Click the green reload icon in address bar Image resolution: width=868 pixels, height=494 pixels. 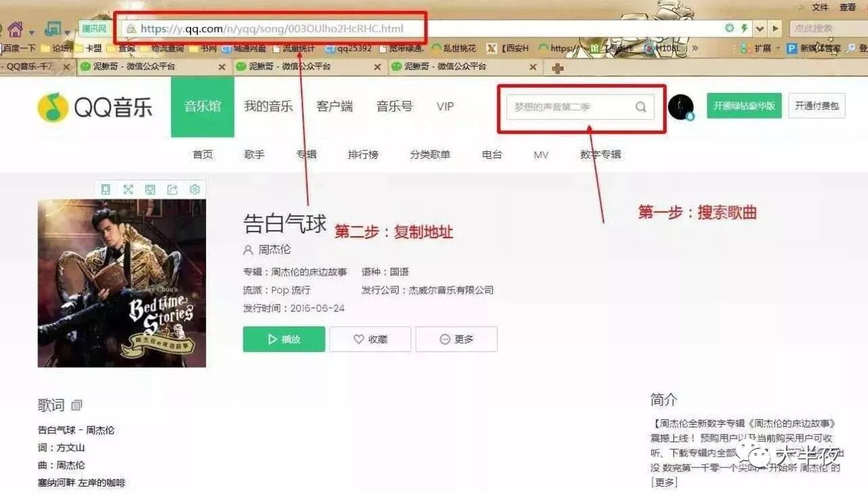pyautogui.click(x=730, y=28)
